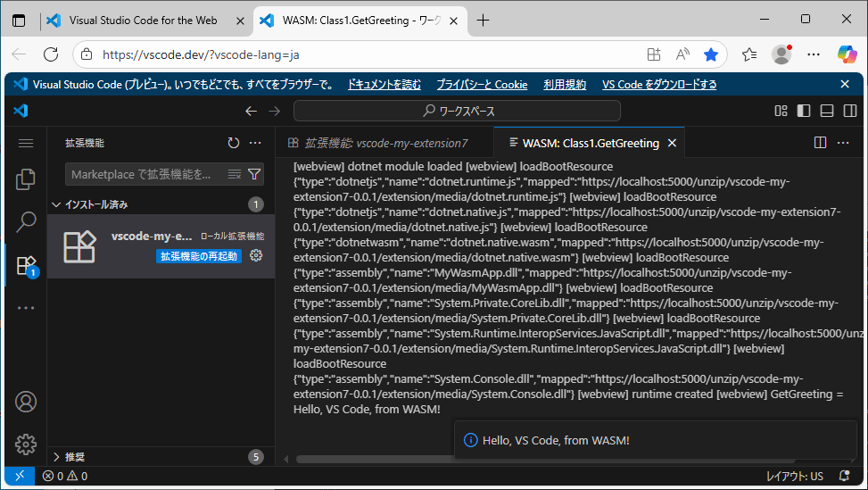
Task: Open browser extensions icon in address bar
Action: point(654,54)
